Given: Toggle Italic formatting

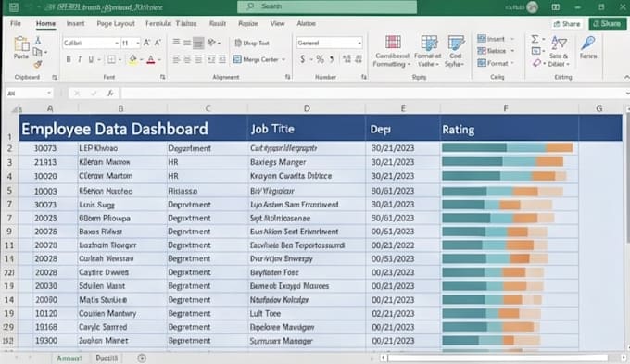Looking at the screenshot, I should point(80,59).
